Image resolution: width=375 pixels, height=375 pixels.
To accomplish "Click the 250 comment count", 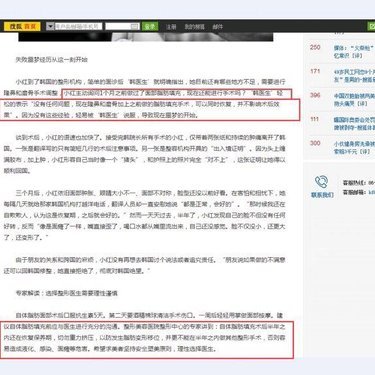I will (x=315, y=47).
